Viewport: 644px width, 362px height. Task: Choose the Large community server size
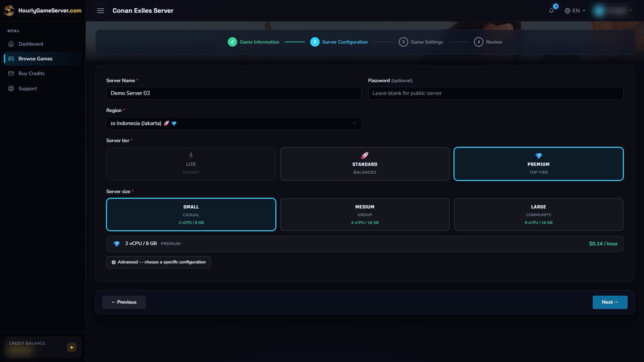click(x=538, y=215)
